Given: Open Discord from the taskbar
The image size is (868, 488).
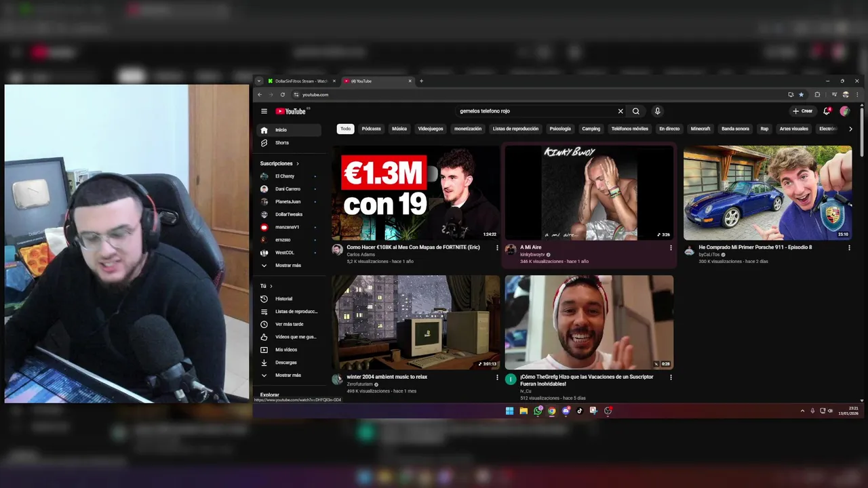Looking at the screenshot, I should click(x=566, y=411).
